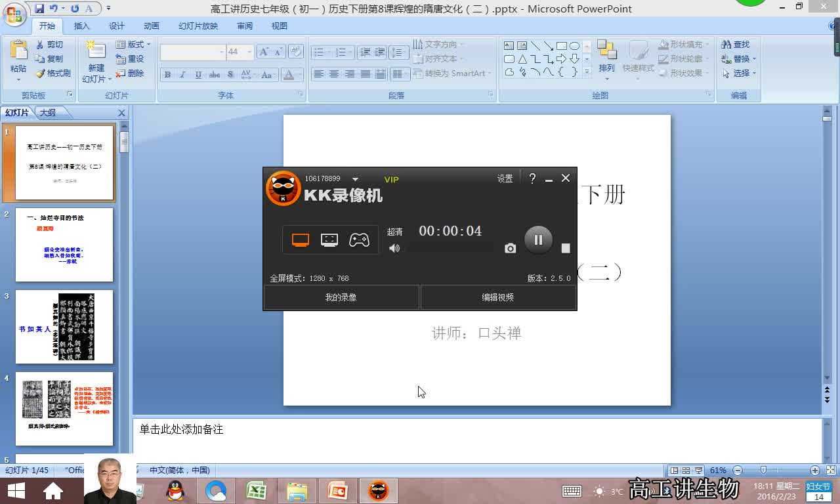This screenshot has height=504, width=840.
Task: Select the right arrow block shape
Action: pos(562,59)
